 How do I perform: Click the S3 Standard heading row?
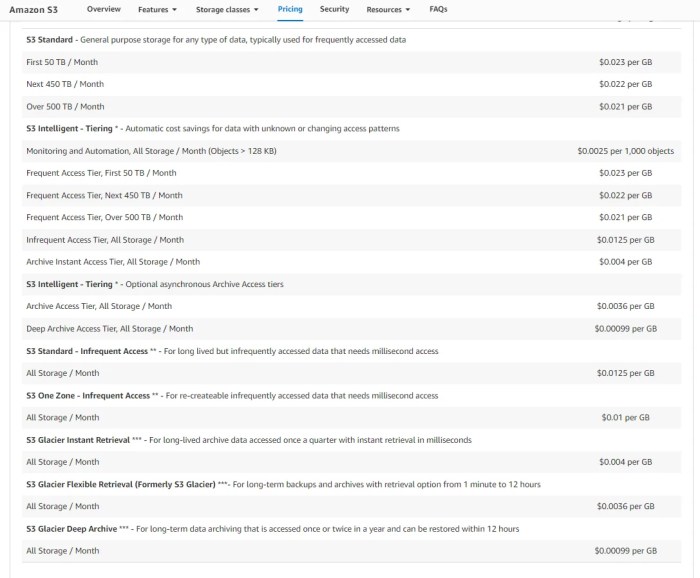point(351,40)
